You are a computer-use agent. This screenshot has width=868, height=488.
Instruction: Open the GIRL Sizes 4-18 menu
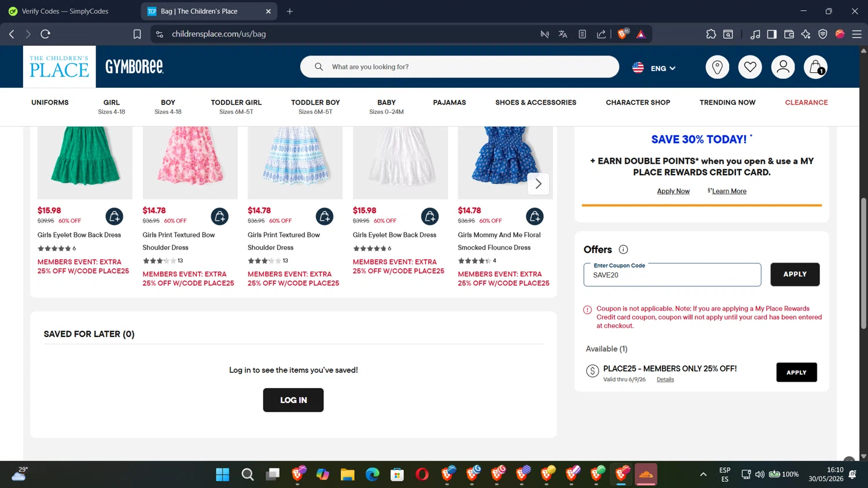click(x=112, y=106)
